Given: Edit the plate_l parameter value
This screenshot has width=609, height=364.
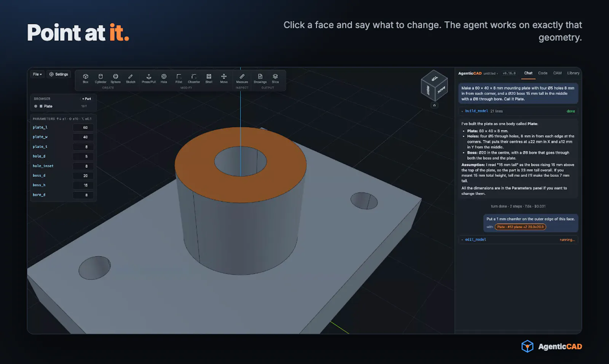Looking at the screenshot, I should [83, 127].
